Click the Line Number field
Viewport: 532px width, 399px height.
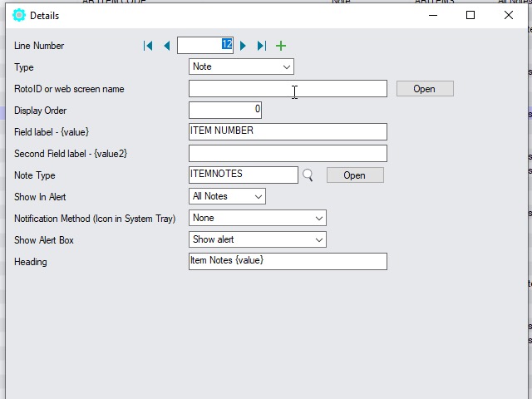click(x=204, y=46)
